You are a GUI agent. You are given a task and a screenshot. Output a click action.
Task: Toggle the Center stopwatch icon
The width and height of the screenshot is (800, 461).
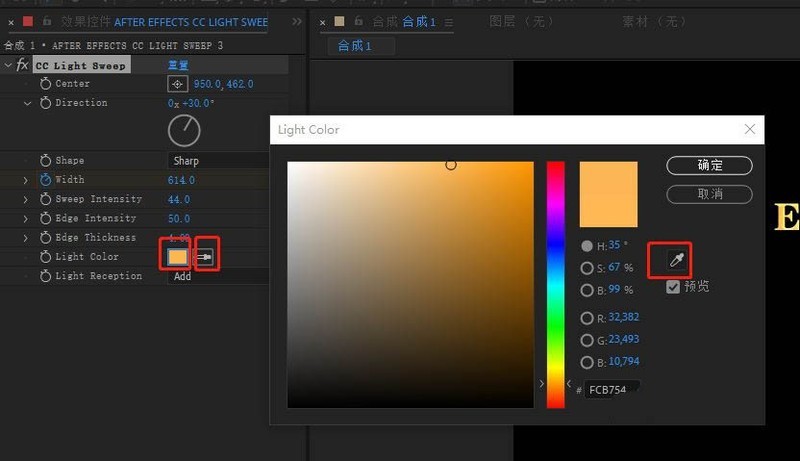[x=45, y=84]
